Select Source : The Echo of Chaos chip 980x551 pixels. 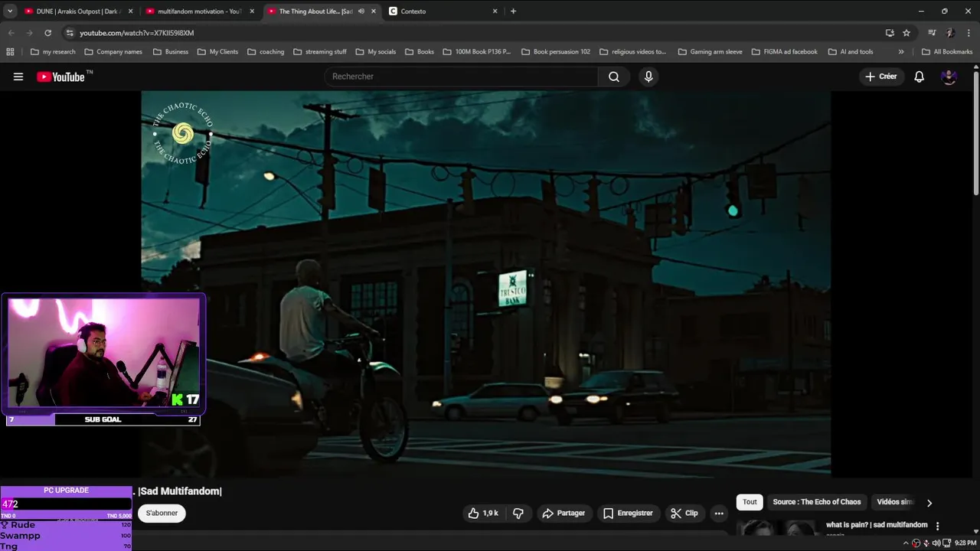tap(817, 502)
